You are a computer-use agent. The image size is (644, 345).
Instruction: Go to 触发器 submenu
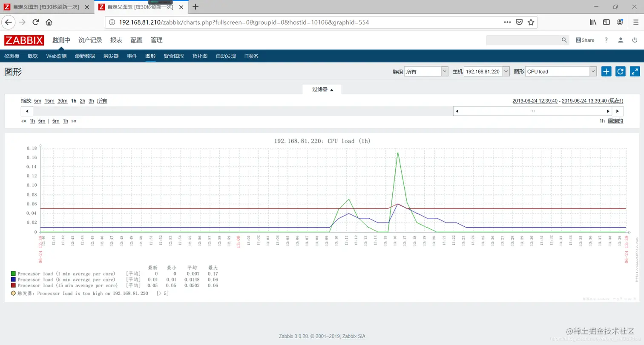pos(111,56)
